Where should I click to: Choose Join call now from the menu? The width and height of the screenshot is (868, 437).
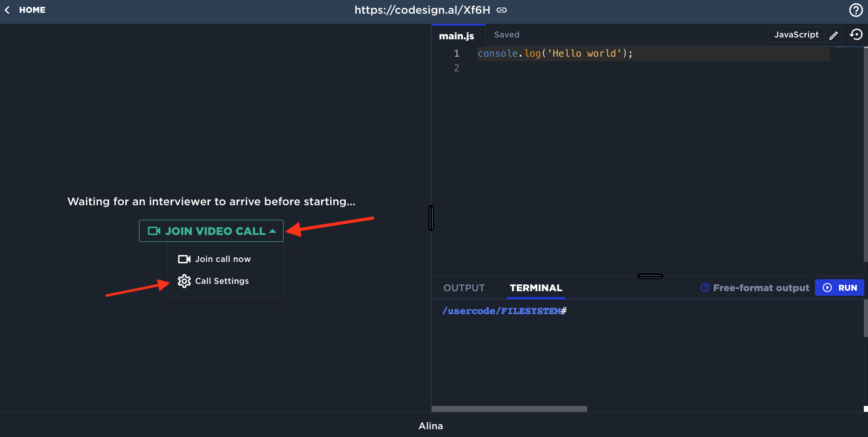point(225,259)
